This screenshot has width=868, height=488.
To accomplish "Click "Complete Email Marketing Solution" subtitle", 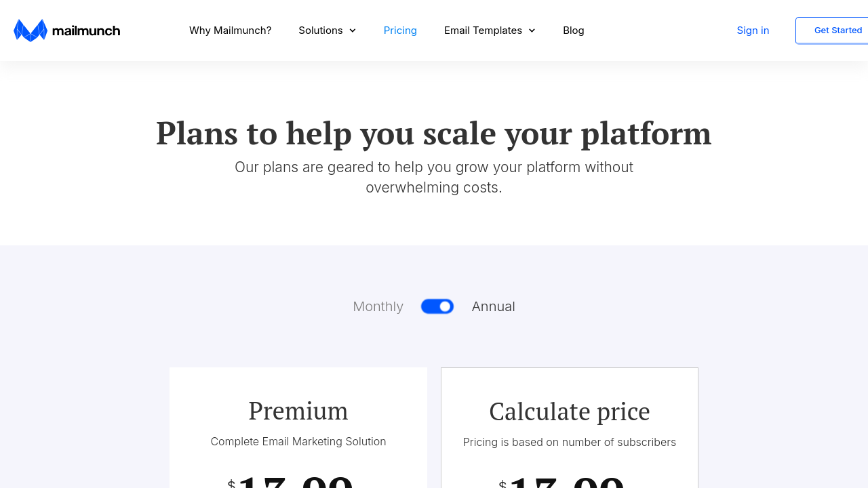I will (298, 441).
